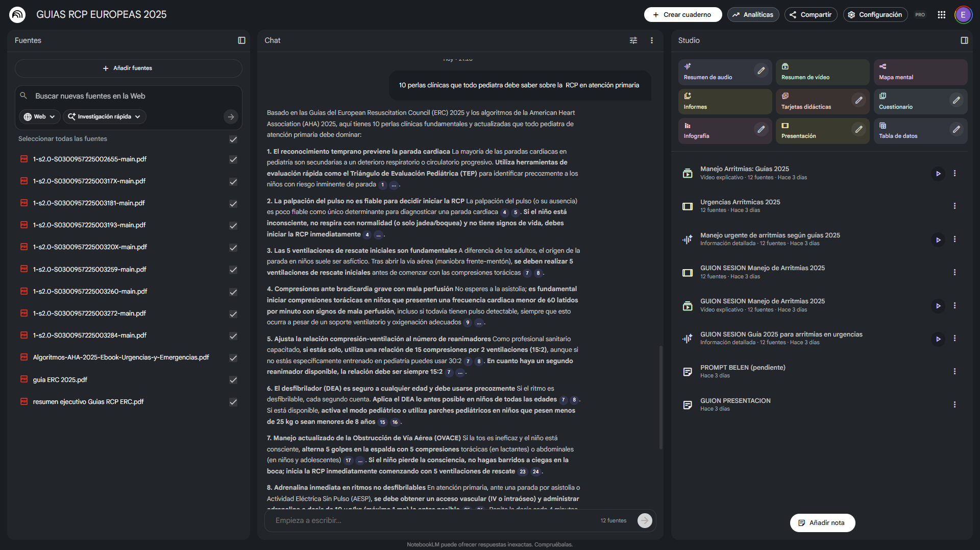Click the Crear cuaderno button
Viewport: 980px width, 550px height.
tap(682, 15)
